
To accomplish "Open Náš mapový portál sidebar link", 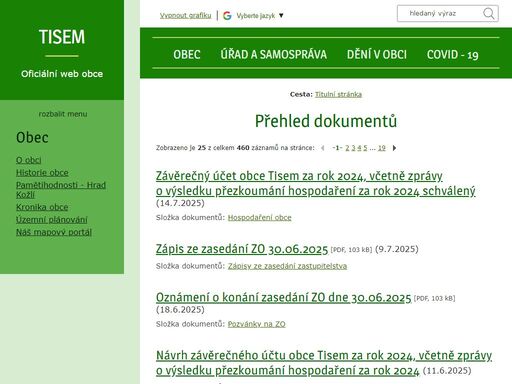I will coord(54,232).
